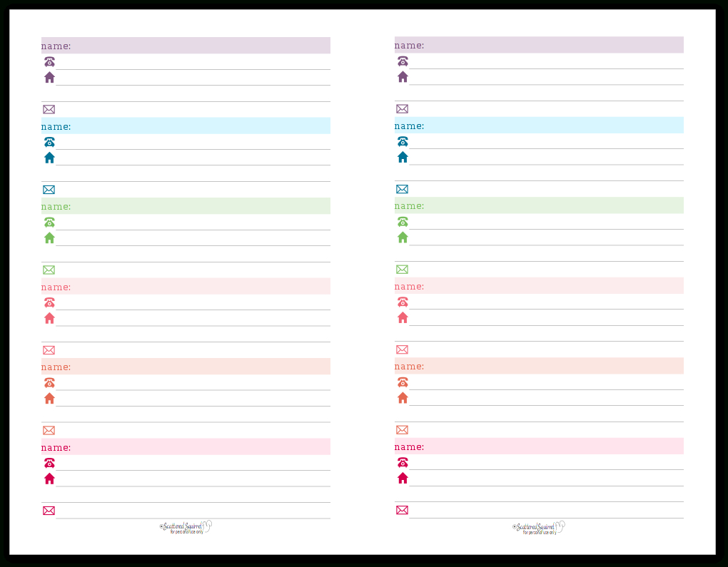
Task: Click the purple house icon on right page
Action: pos(403,77)
